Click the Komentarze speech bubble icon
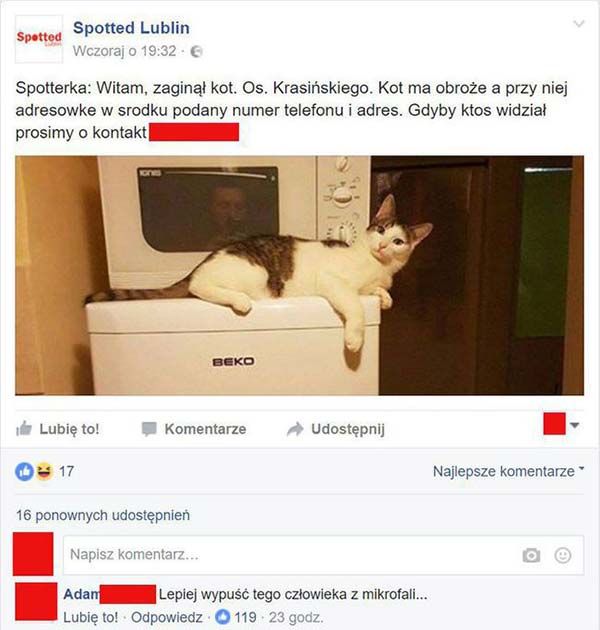The image size is (600, 630). (x=149, y=429)
